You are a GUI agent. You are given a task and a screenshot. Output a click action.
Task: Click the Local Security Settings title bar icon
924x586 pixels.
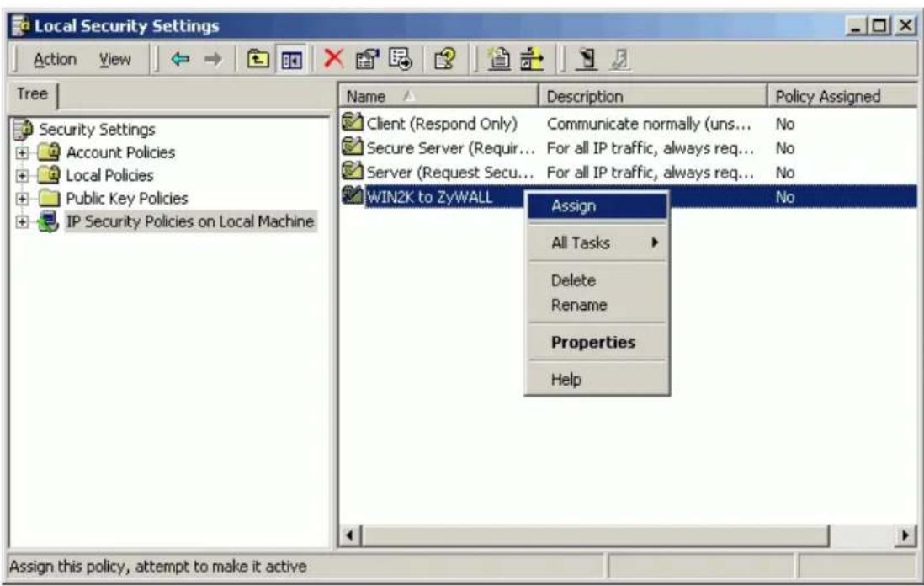pyautogui.click(x=21, y=26)
